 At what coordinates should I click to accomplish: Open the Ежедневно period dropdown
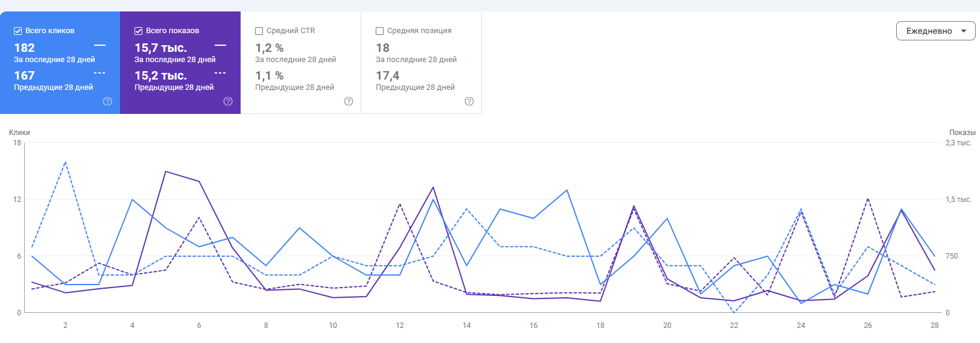(x=935, y=31)
